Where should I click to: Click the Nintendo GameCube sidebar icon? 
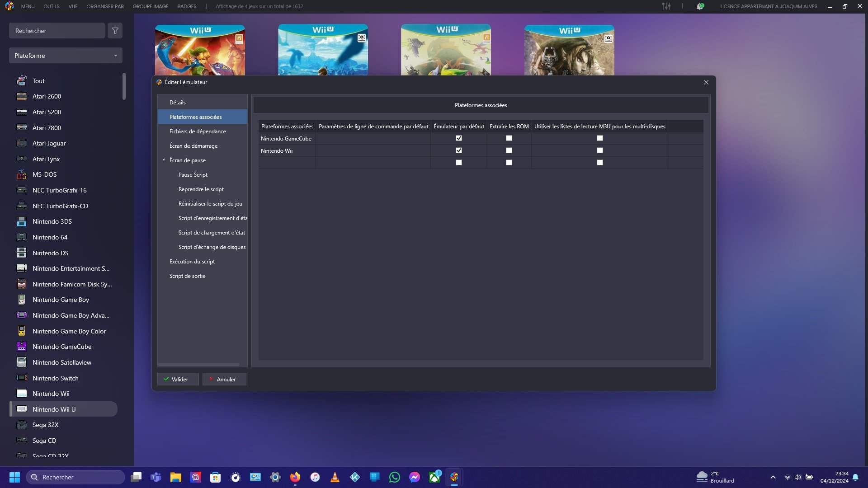[22, 347]
